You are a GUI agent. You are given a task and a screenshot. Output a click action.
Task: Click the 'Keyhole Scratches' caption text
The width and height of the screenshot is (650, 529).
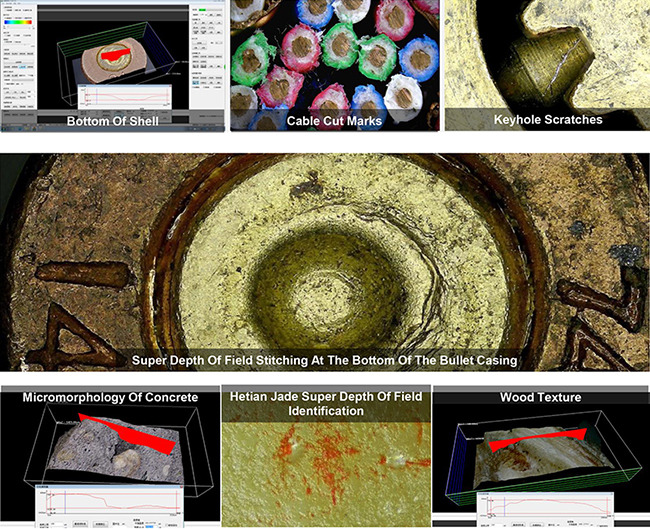click(x=547, y=120)
